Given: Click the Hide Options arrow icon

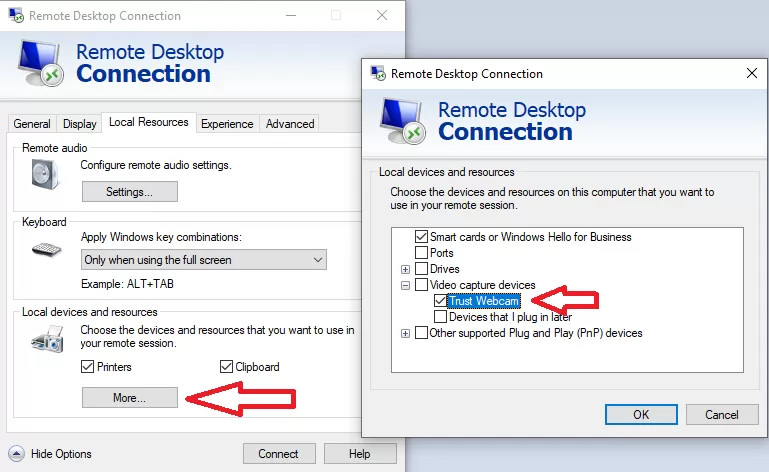Looking at the screenshot, I should point(16,453).
